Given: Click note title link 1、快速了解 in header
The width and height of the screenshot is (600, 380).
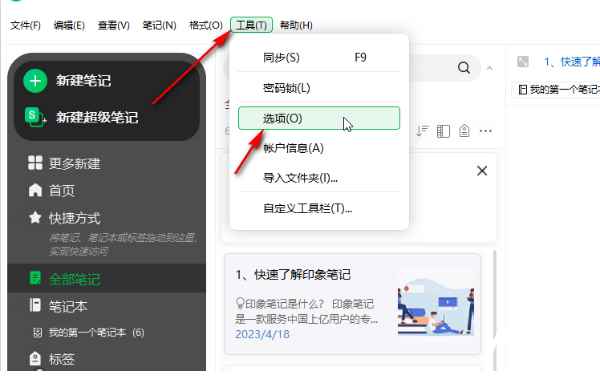Looking at the screenshot, I should (572, 62).
